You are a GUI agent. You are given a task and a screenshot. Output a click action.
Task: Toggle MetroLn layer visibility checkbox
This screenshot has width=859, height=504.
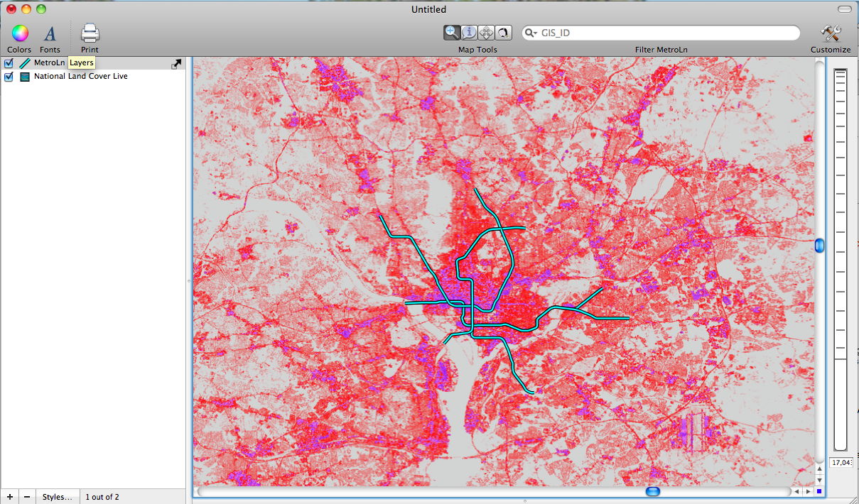pyautogui.click(x=9, y=62)
